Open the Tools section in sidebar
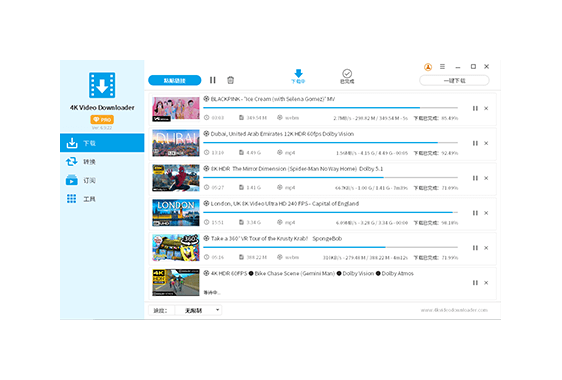This screenshot has width=562, height=380. coord(102,199)
